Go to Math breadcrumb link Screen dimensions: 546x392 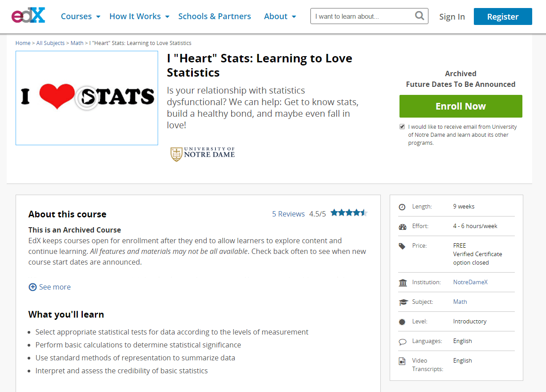77,43
